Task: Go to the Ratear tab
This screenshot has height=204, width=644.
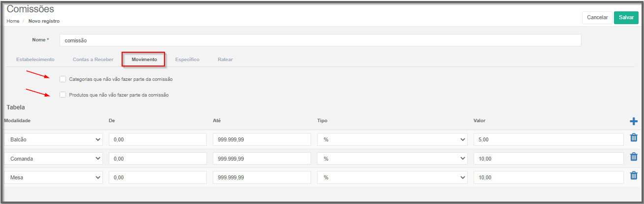Action: coord(225,59)
